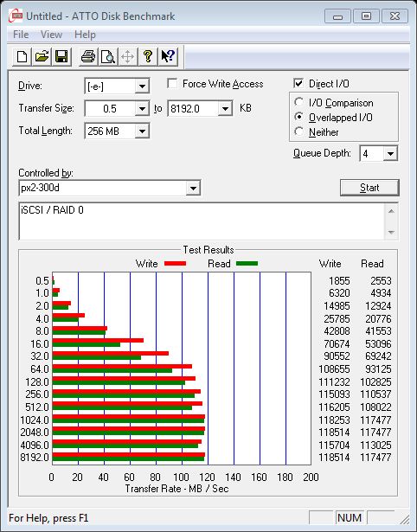Click the iSCSI / RAID 0 description field
417x532 pixels.
[x=202, y=221]
